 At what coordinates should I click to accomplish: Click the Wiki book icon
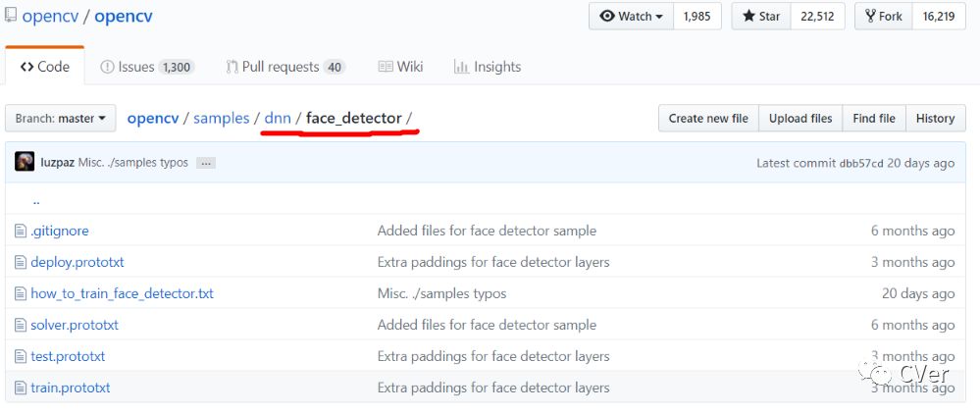click(x=386, y=67)
